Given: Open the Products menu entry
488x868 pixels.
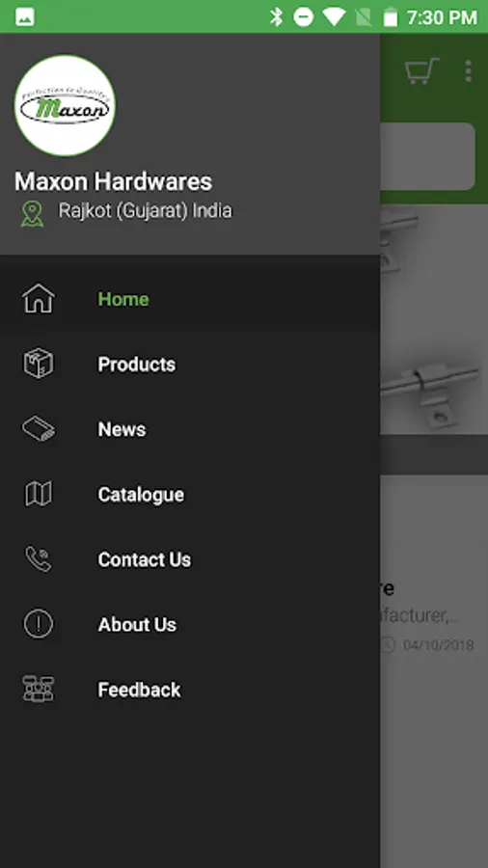Looking at the screenshot, I should 190,365.
